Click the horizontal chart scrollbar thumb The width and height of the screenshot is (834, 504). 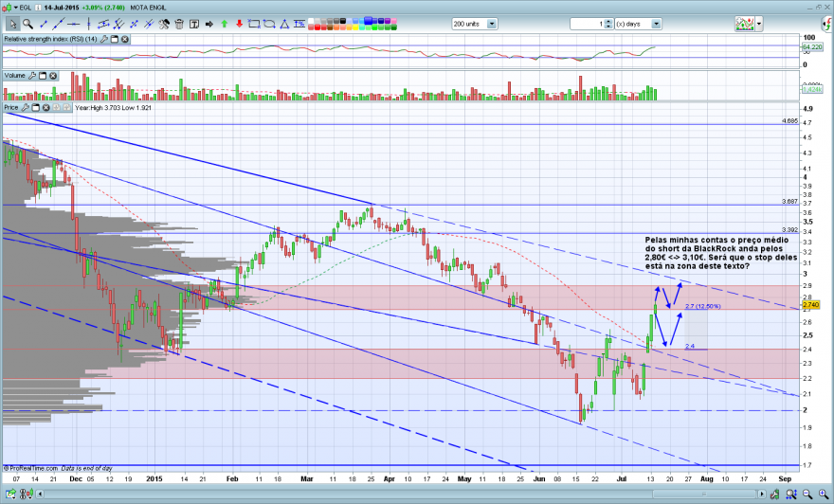click(703, 494)
